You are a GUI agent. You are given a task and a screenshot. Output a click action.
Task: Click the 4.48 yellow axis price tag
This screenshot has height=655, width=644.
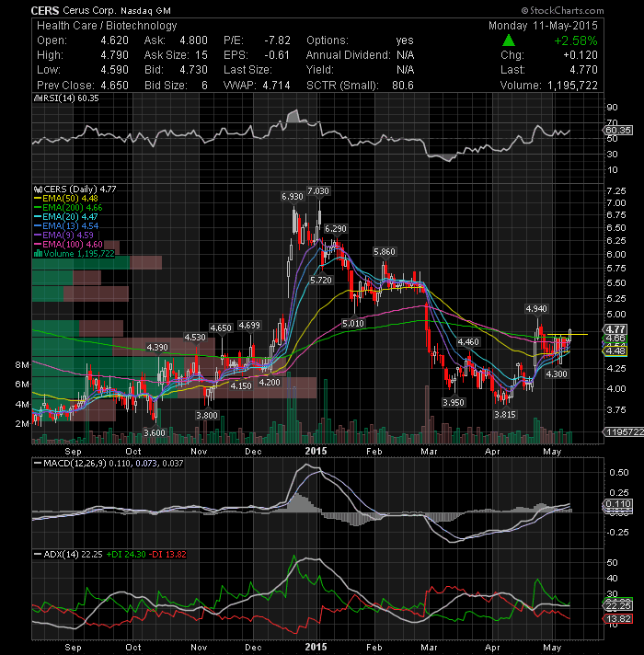pos(615,350)
